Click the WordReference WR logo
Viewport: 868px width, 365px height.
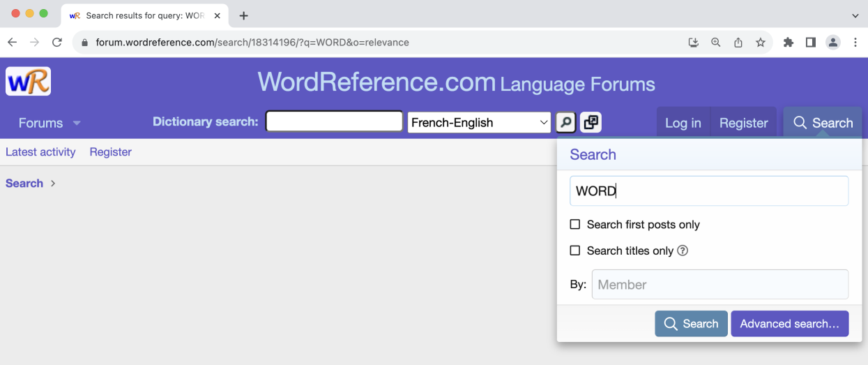click(28, 81)
